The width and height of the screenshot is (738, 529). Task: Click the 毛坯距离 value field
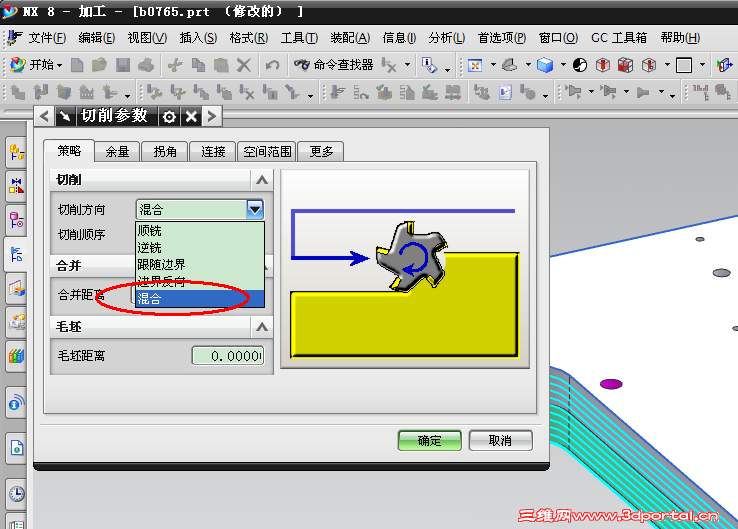tap(228, 356)
